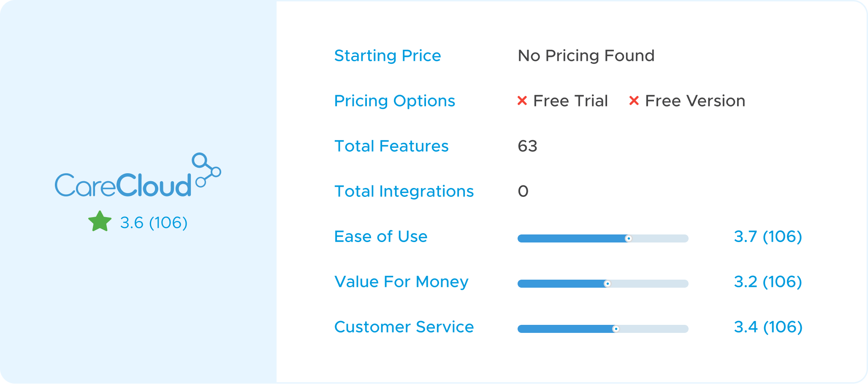
Task: Open the Customer Service 3.4 (106) rating
Action: 768,327
